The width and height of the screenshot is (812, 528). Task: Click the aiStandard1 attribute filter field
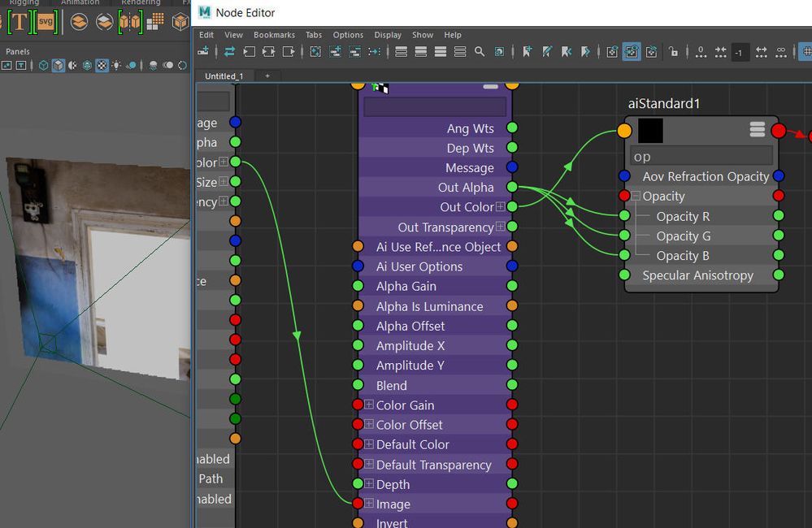pos(701,156)
